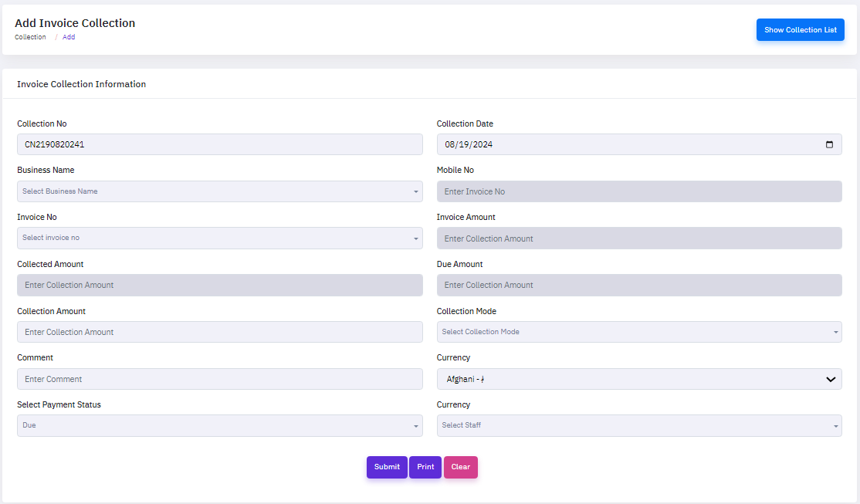Open the calendar picker icon in Collection Date
The image size is (860, 504).
coord(829,144)
